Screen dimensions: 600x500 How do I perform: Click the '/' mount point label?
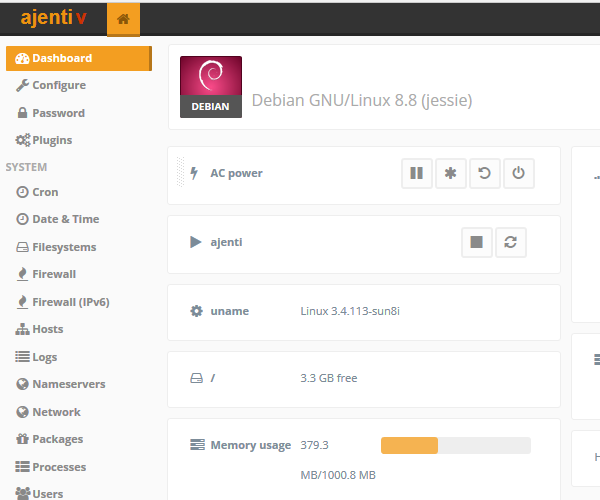pos(213,378)
